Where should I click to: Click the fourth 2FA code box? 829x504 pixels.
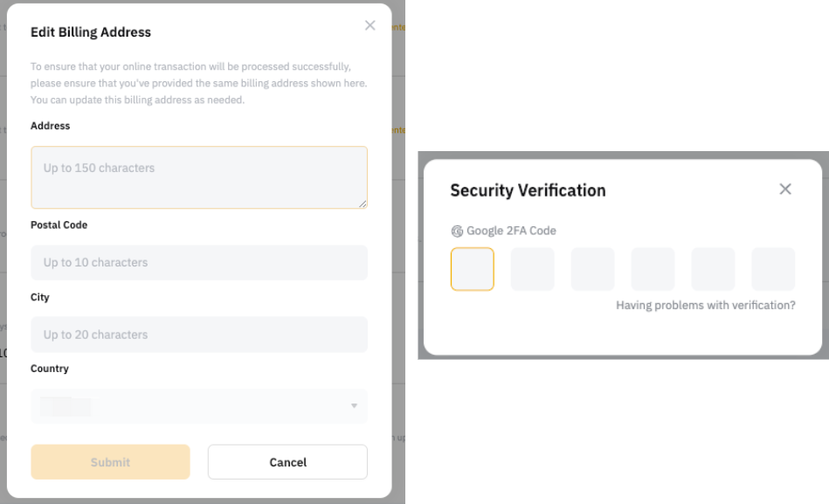pyautogui.click(x=653, y=269)
